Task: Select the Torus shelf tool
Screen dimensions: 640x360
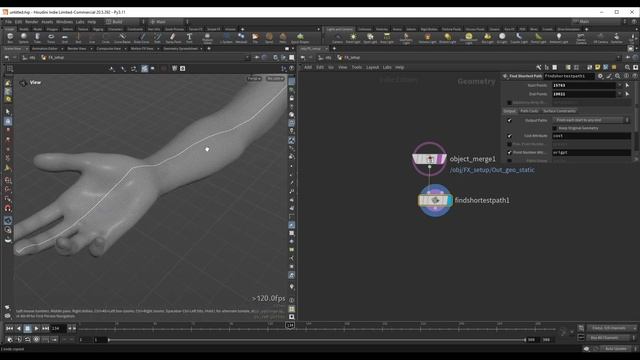Action: [x=51, y=38]
